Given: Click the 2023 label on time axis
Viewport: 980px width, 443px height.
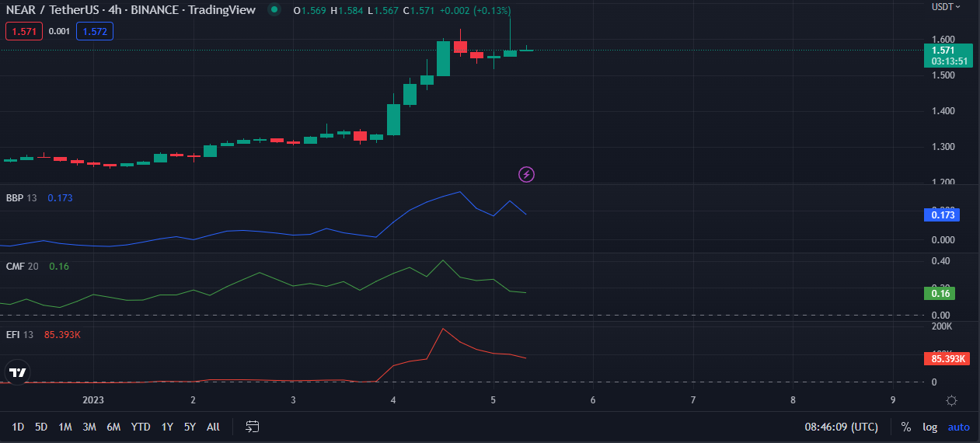Looking at the screenshot, I should [x=92, y=400].
